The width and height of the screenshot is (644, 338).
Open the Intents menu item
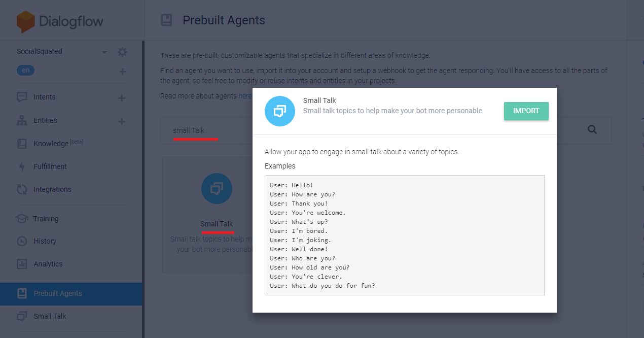(x=45, y=97)
